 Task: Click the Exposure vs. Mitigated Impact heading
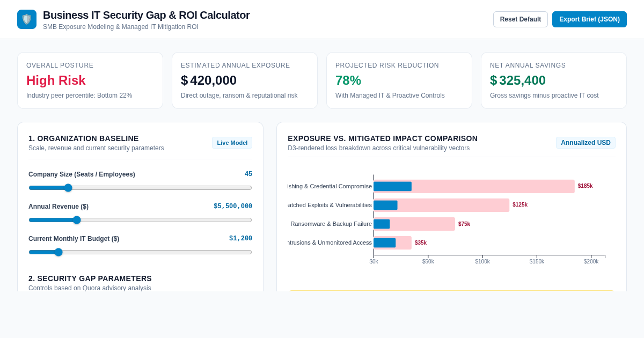click(383, 138)
